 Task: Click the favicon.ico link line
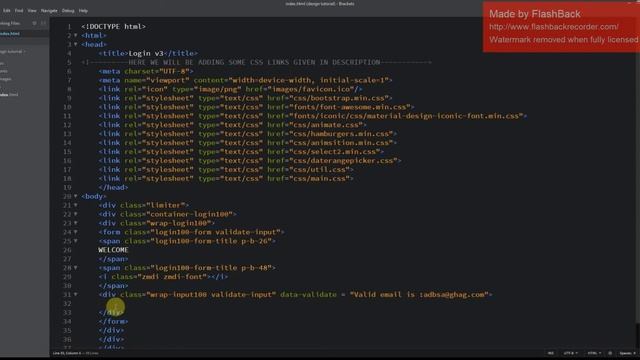230,89
